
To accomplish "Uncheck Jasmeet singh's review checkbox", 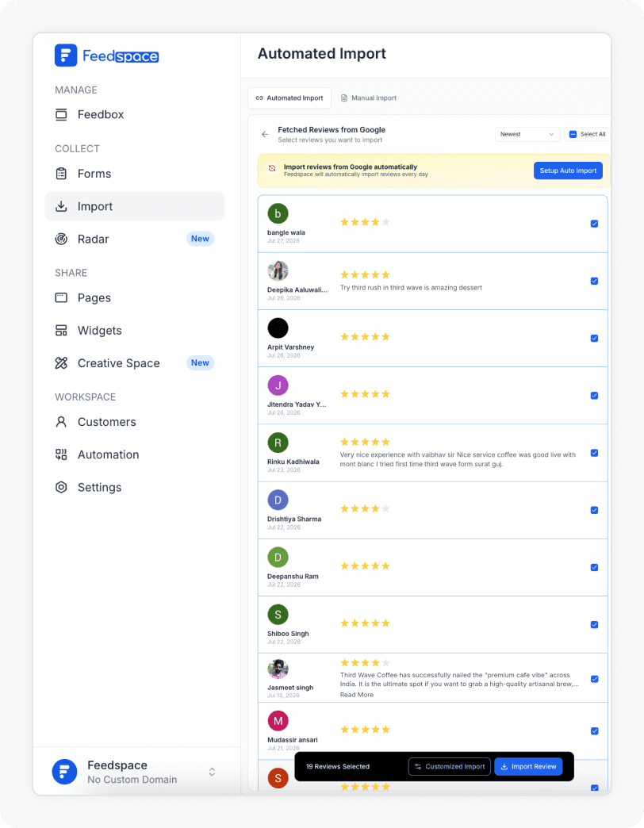I will [x=594, y=679].
